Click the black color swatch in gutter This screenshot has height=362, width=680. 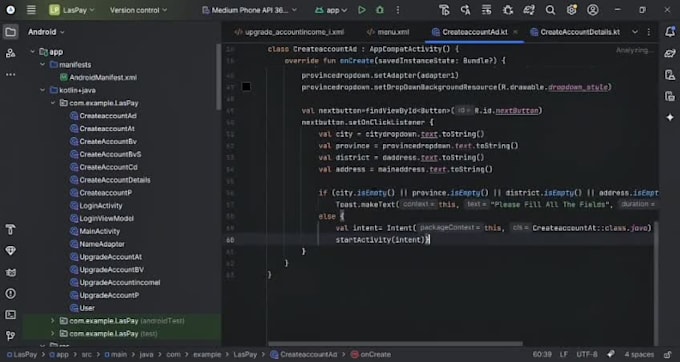coord(246,87)
